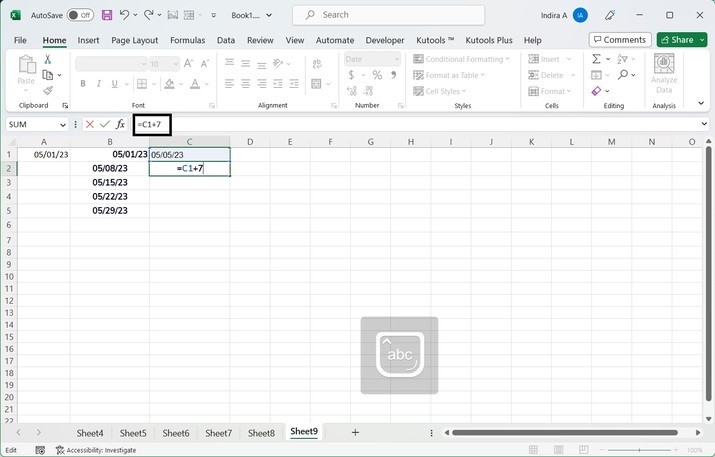Viewport: 715px width, 457px height.
Task: Switch to Normal view in status bar
Action: (534, 450)
